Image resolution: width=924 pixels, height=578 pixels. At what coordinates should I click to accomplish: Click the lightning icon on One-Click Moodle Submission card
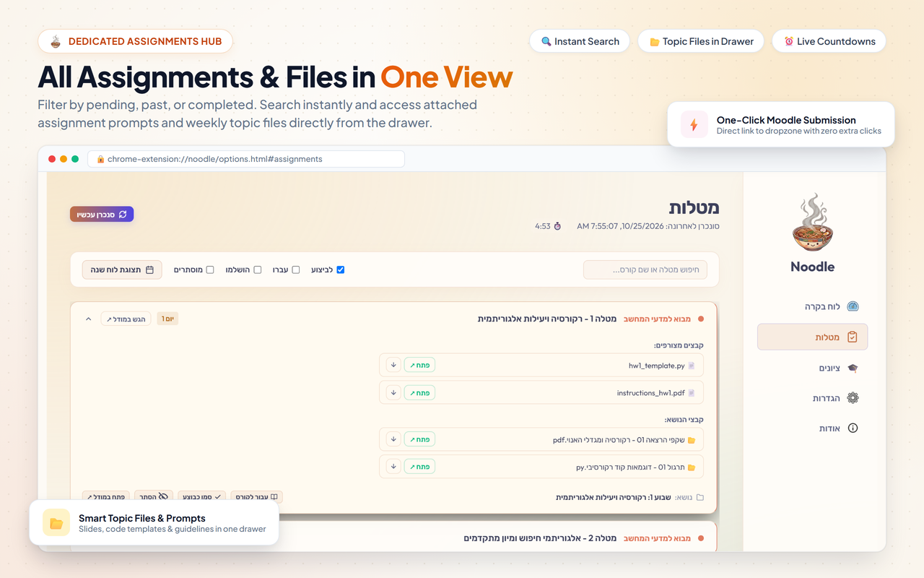(694, 124)
